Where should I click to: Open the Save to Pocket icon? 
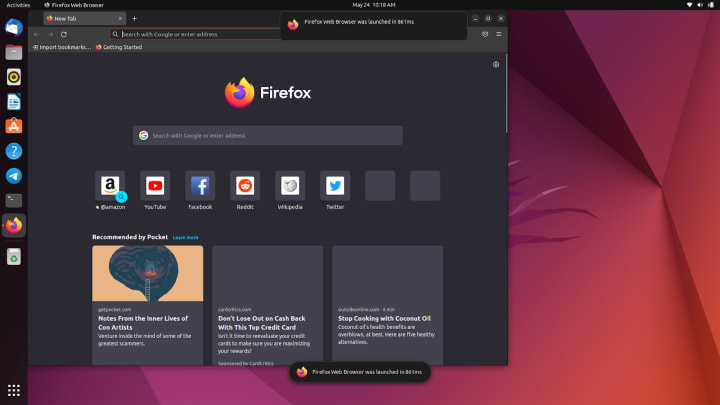pos(485,34)
